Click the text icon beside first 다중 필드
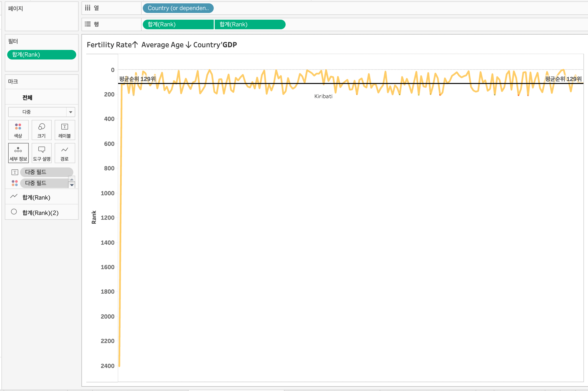Screen dimensions: 588x391 [x=15, y=172]
